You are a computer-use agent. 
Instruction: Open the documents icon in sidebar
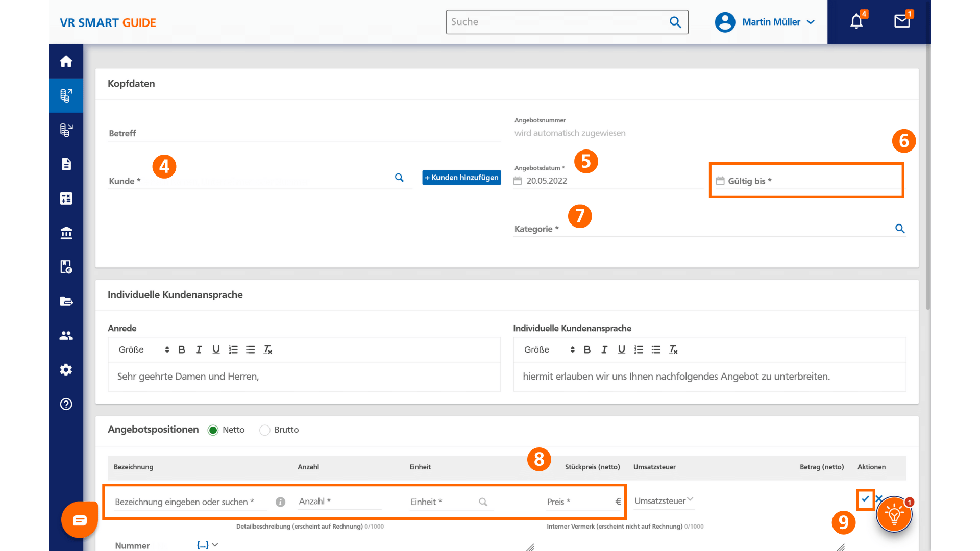(66, 164)
